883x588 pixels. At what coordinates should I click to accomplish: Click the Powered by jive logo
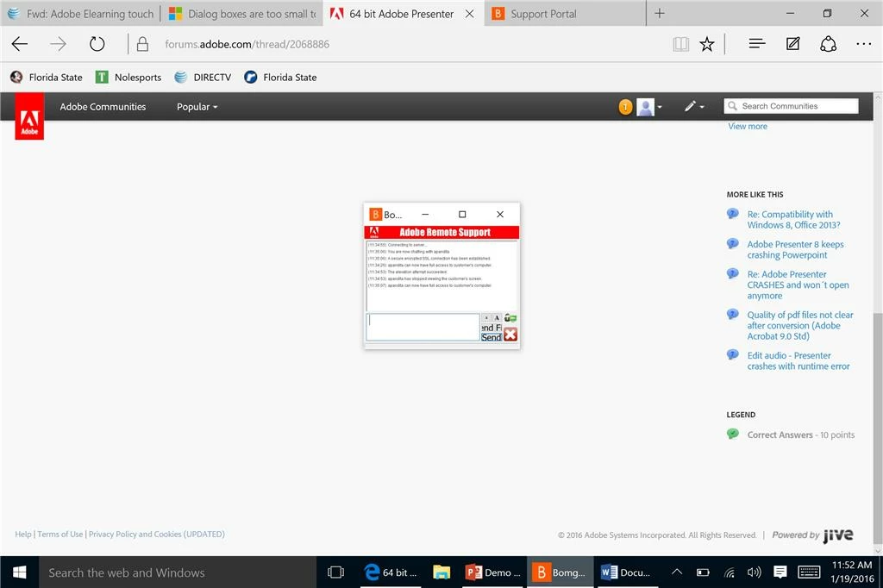pyautogui.click(x=812, y=535)
